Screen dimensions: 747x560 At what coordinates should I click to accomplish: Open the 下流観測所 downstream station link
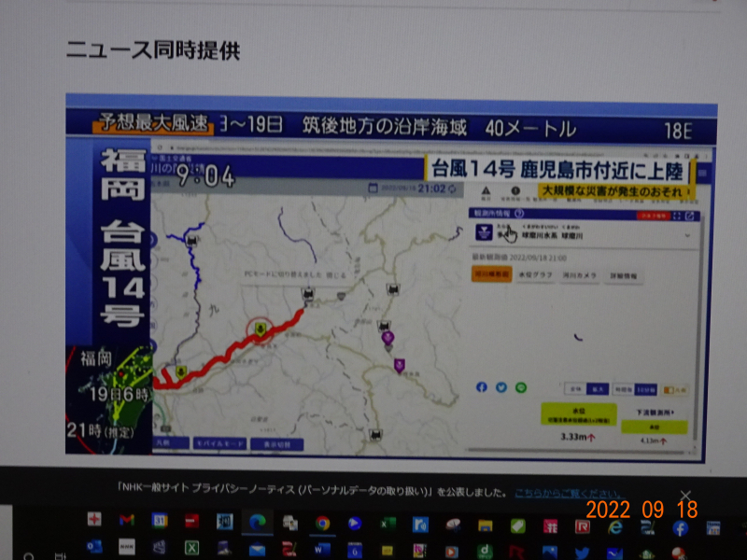point(655,413)
